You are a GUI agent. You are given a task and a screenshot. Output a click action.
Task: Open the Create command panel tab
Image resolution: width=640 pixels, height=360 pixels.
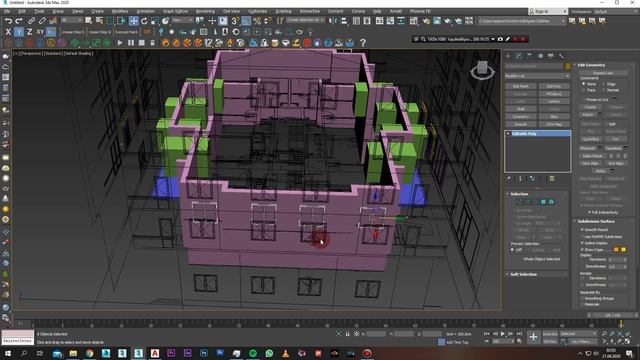click(508, 56)
